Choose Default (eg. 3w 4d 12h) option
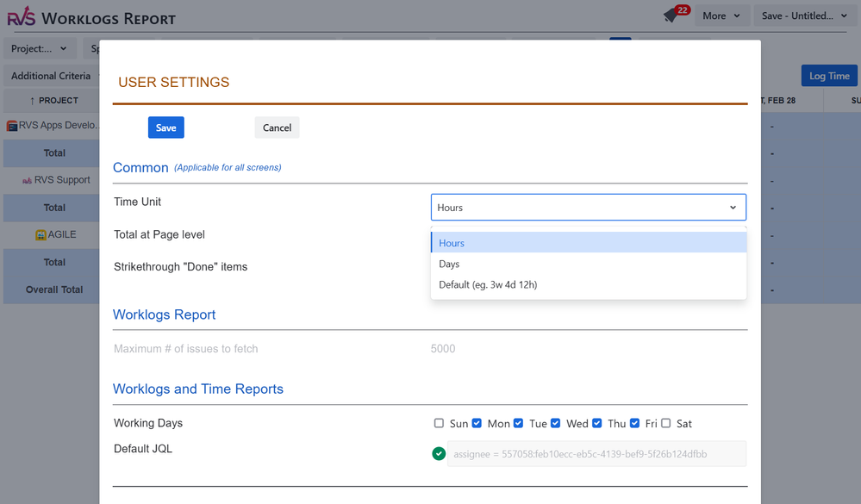 point(589,284)
